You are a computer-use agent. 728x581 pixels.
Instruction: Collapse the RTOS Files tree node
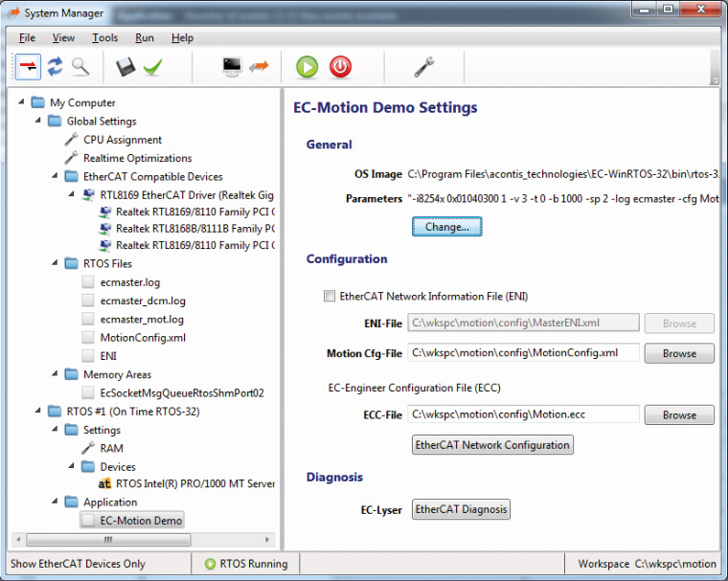point(55,262)
